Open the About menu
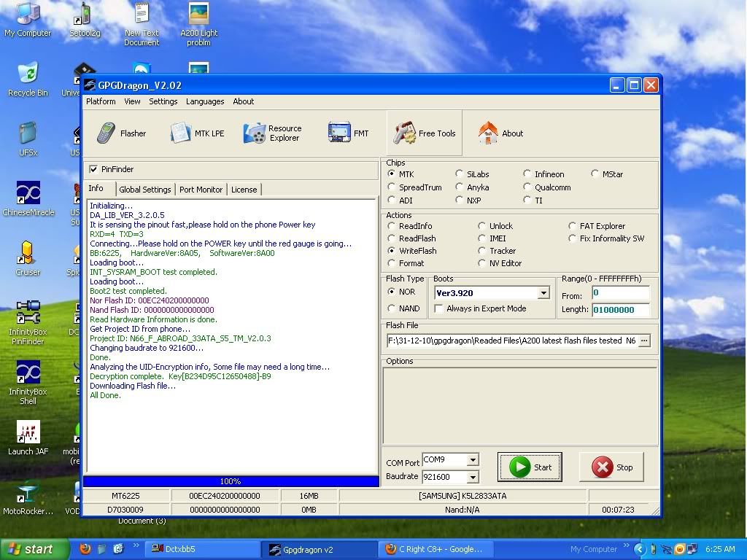This screenshot has height=560, width=747. pos(243,101)
